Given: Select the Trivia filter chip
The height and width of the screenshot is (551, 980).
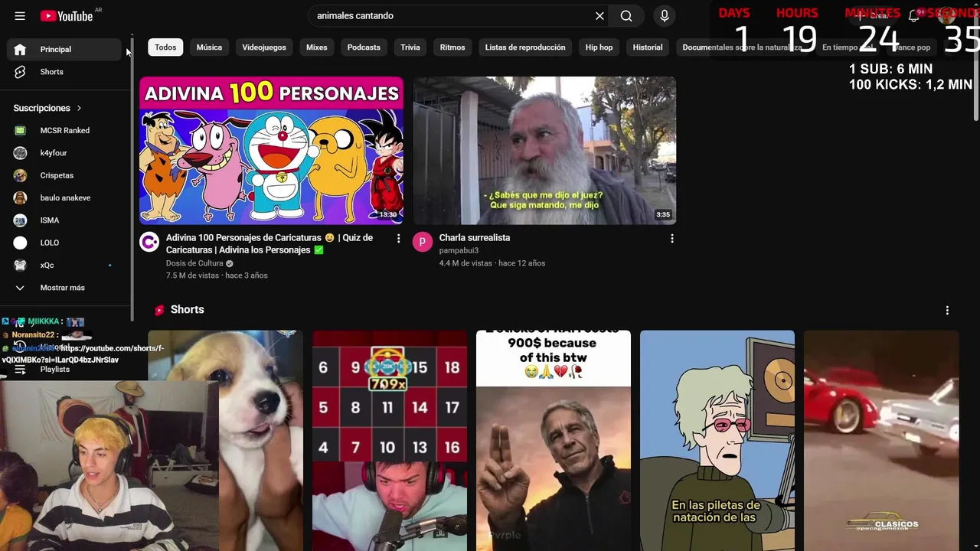Looking at the screenshot, I should pyautogui.click(x=410, y=47).
